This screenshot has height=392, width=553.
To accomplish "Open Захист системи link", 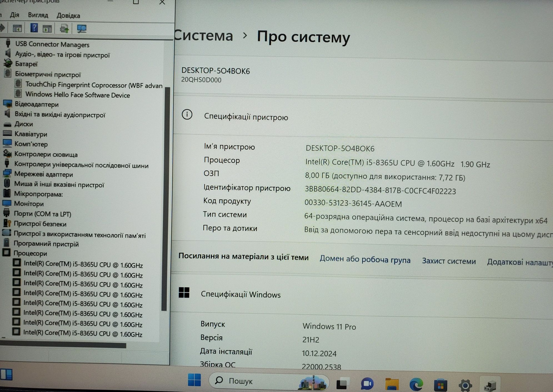I will (449, 261).
